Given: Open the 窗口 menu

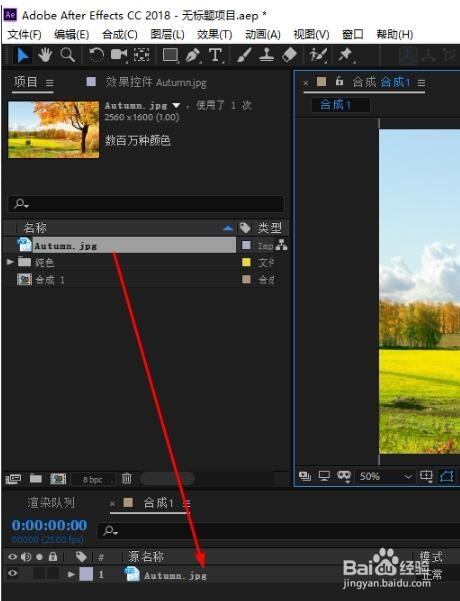Looking at the screenshot, I should coord(353,34).
